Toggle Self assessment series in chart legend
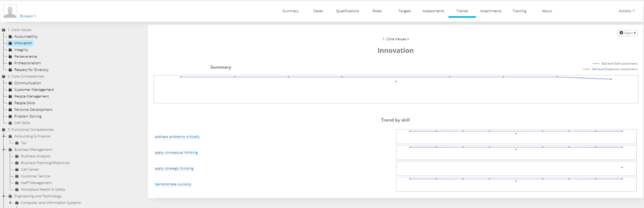The image size is (644, 208). tap(614, 63)
